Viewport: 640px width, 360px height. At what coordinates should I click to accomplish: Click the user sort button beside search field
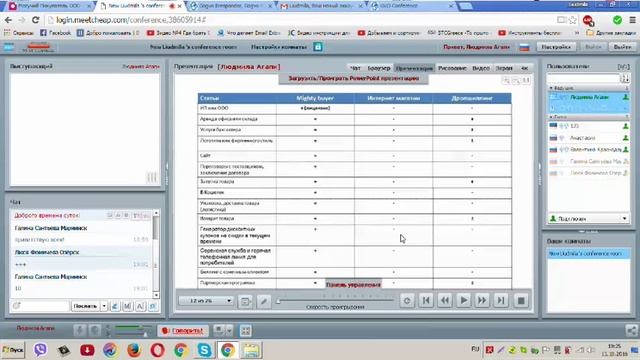coord(624,78)
